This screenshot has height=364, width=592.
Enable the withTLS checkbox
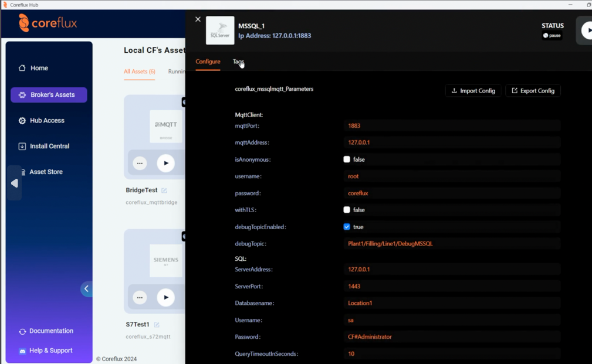click(x=347, y=210)
